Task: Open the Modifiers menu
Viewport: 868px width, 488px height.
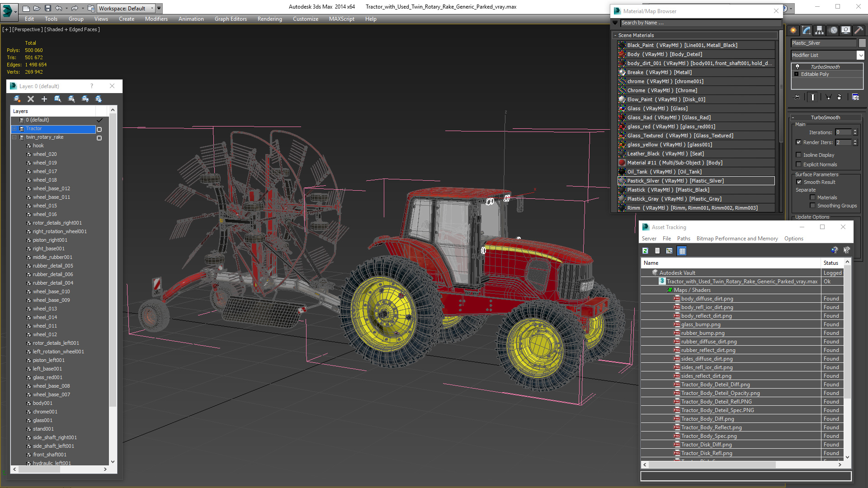Action: 156,19
